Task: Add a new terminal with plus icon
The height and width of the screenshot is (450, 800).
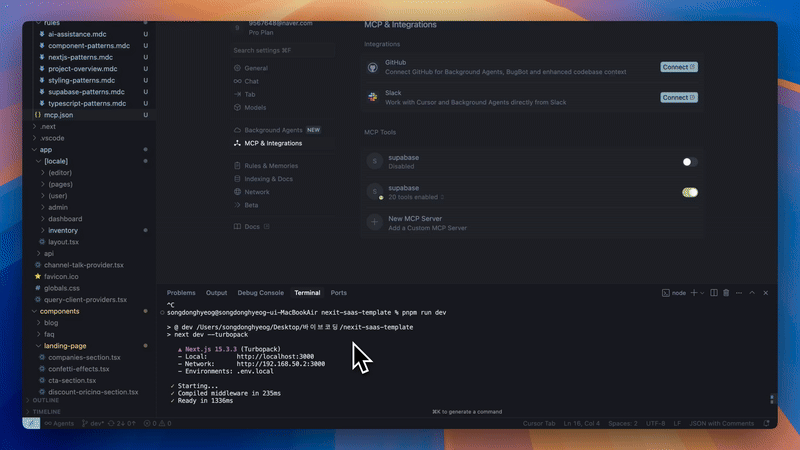Action: click(x=695, y=293)
